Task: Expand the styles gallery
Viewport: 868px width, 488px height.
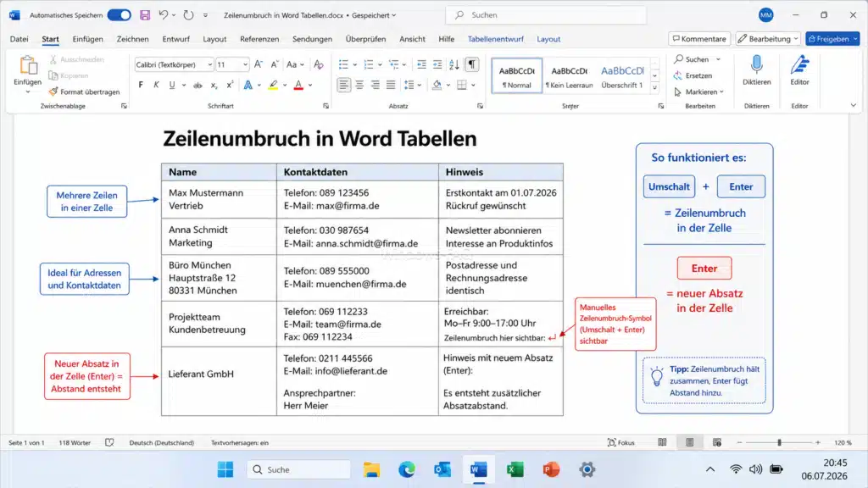Action: [x=655, y=87]
